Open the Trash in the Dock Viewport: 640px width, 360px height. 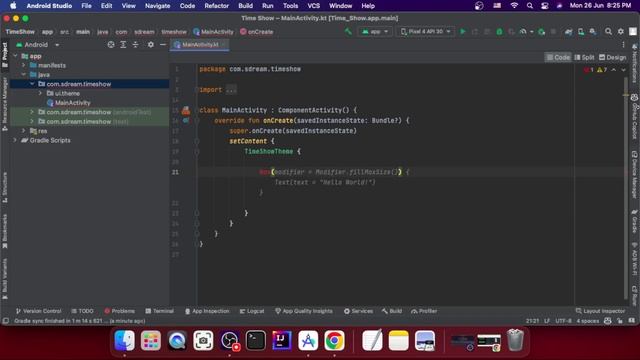pos(515,340)
